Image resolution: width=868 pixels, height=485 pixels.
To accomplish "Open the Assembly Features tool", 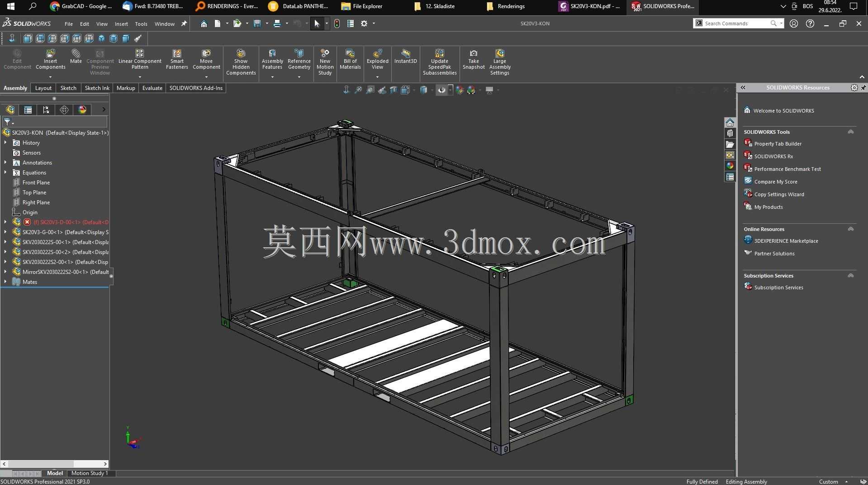I will point(272,59).
